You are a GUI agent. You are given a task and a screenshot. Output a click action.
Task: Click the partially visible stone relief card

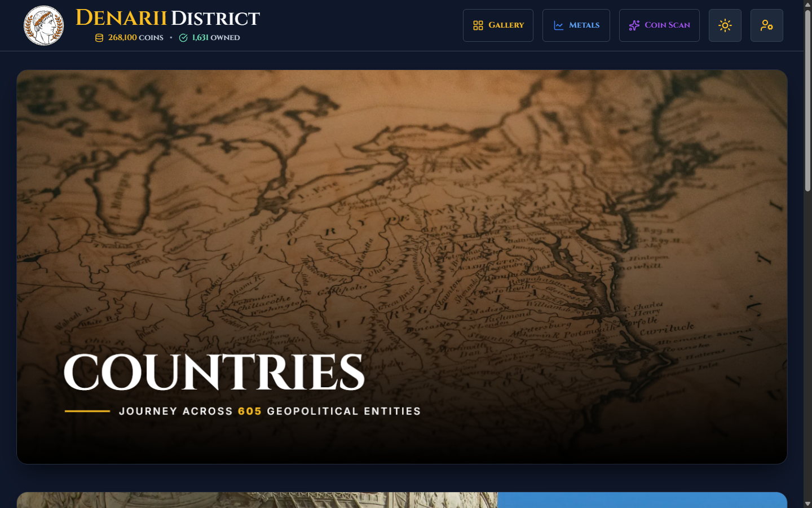[x=402, y=500]
